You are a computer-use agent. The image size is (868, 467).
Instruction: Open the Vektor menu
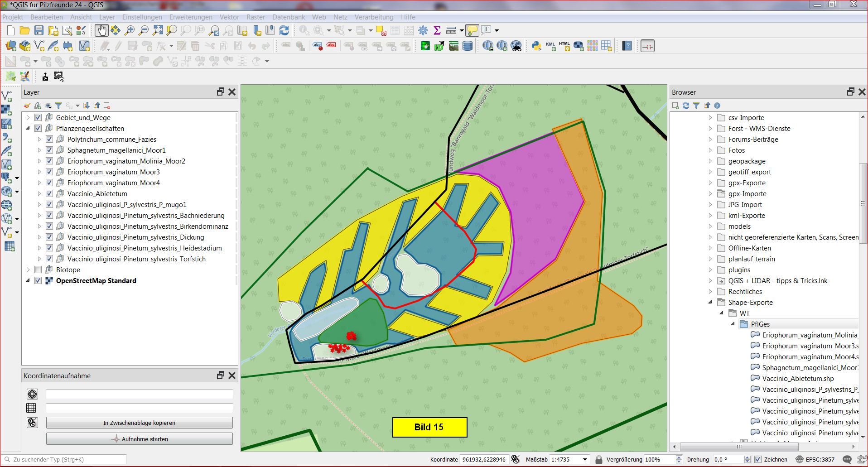point(229,17)
